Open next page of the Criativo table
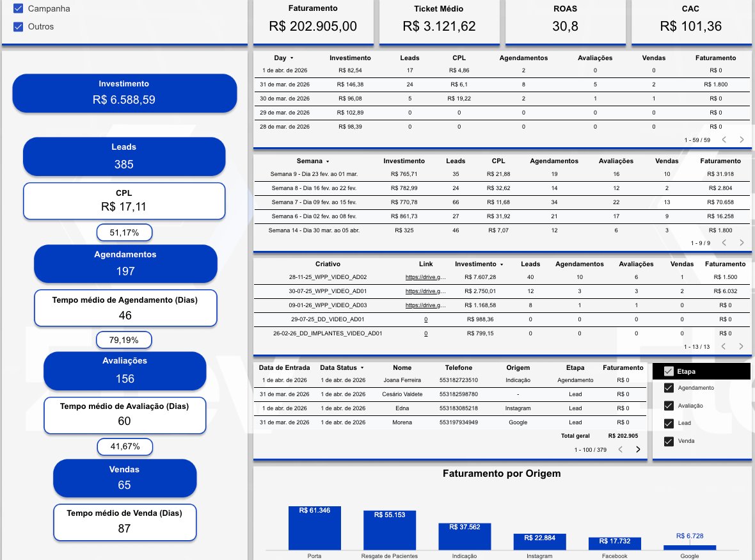Screen dimensions: 755x560 pyautogui.click(x=742, y=346)
